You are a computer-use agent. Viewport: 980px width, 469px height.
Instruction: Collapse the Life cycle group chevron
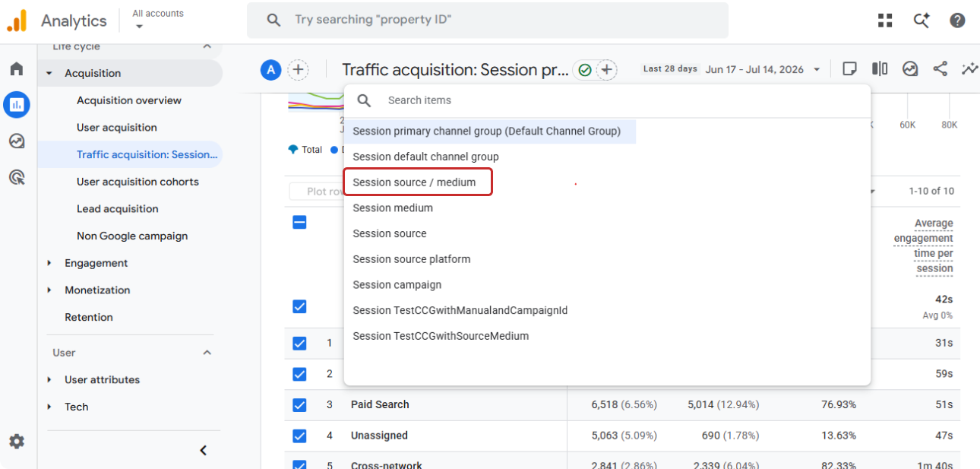point(207,47)
